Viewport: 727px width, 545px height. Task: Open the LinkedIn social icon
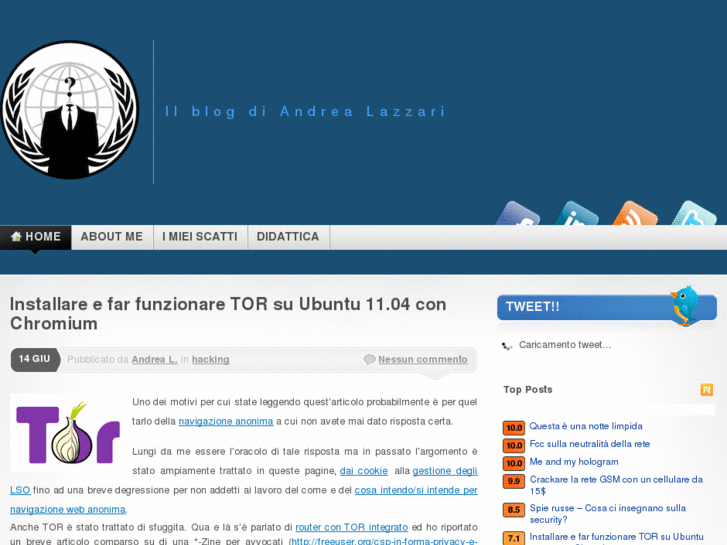[576, 213]
